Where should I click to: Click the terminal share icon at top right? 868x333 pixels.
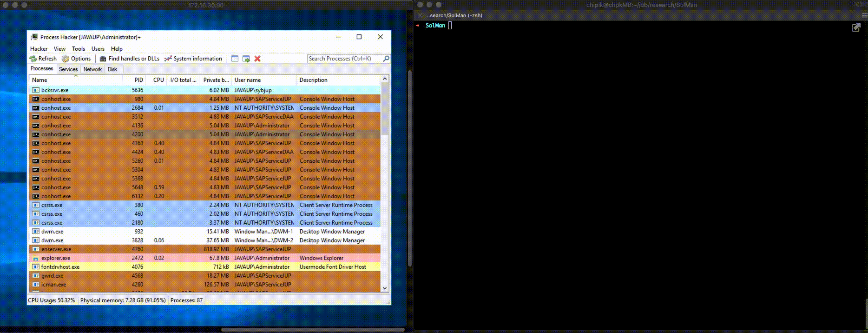(x=856, y=27)
